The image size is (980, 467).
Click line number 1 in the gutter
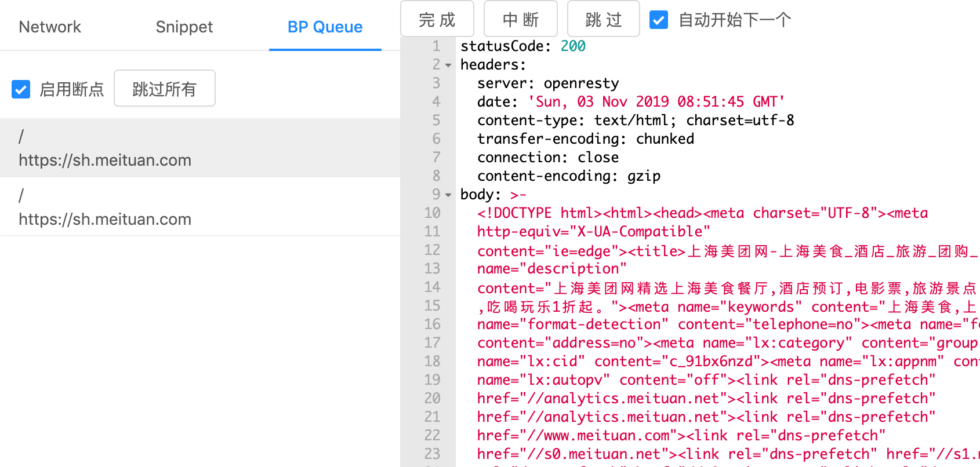[x=436, y=46]
